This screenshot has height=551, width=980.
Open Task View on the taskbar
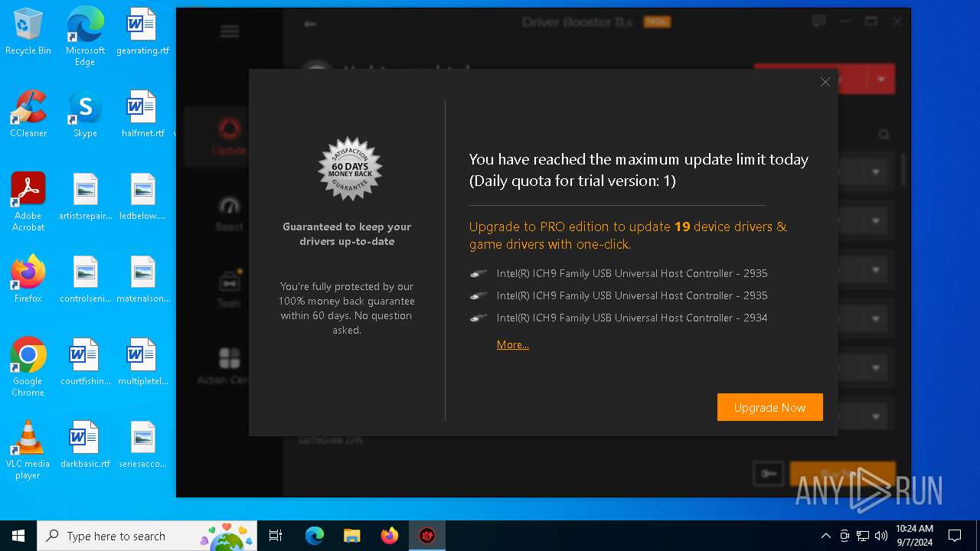point(276,536)
